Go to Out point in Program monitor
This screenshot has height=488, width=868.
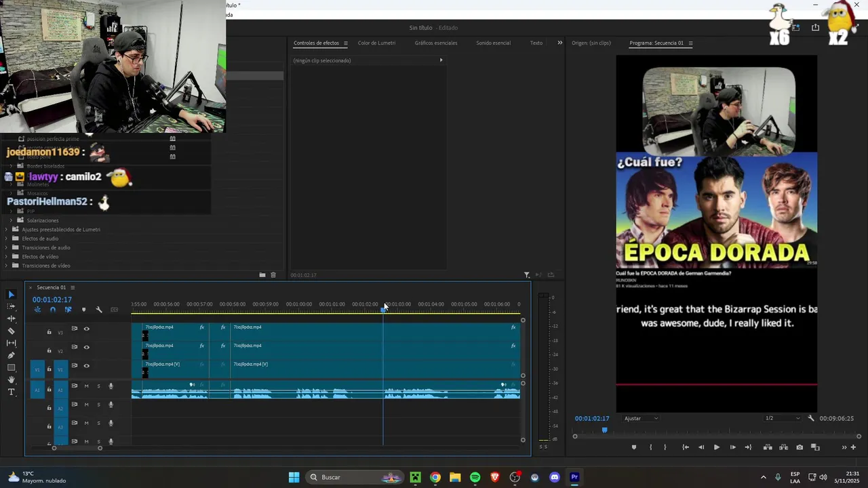pos(748,447)
